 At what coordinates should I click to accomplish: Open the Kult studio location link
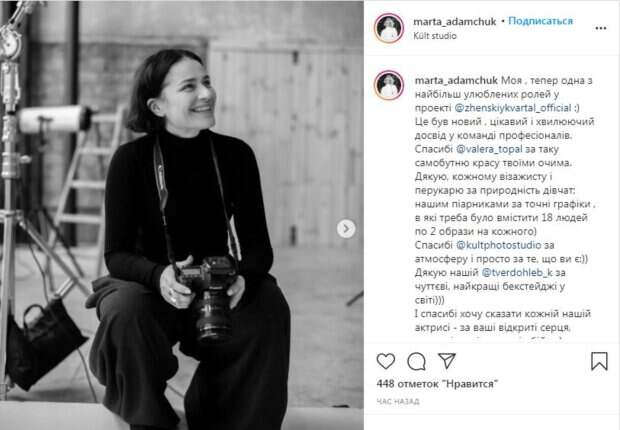coord(435,36)
